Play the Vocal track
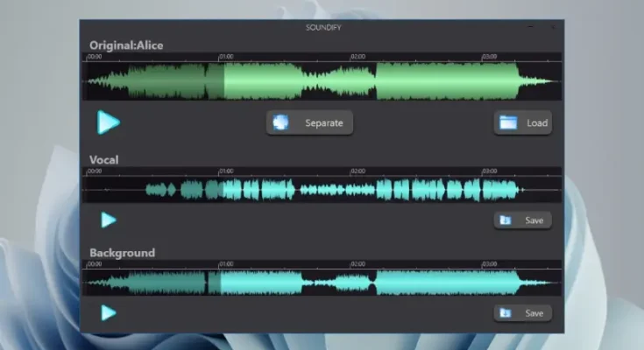 coord(108,220)
